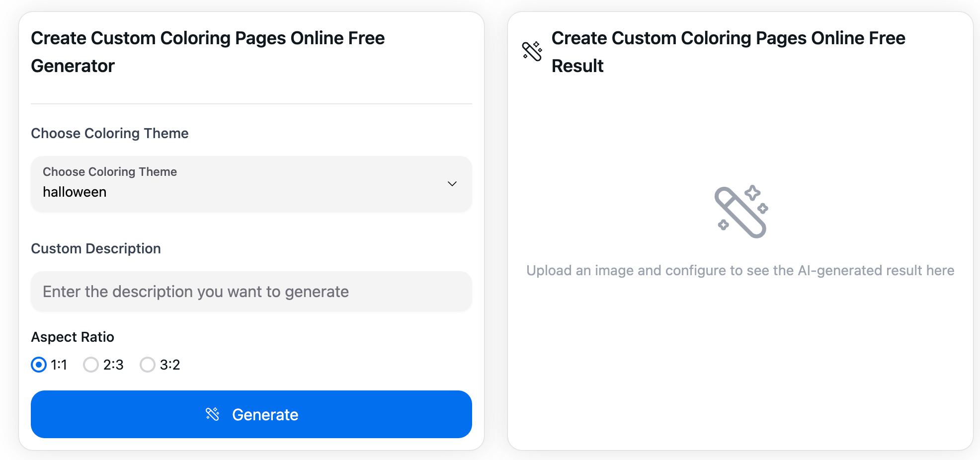Click the 1:1 label text

59,365
